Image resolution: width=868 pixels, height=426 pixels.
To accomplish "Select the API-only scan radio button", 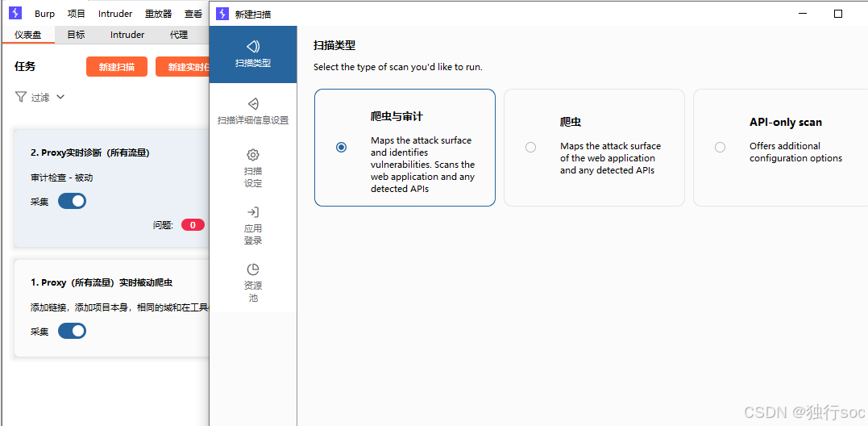I will pos(721,148).
